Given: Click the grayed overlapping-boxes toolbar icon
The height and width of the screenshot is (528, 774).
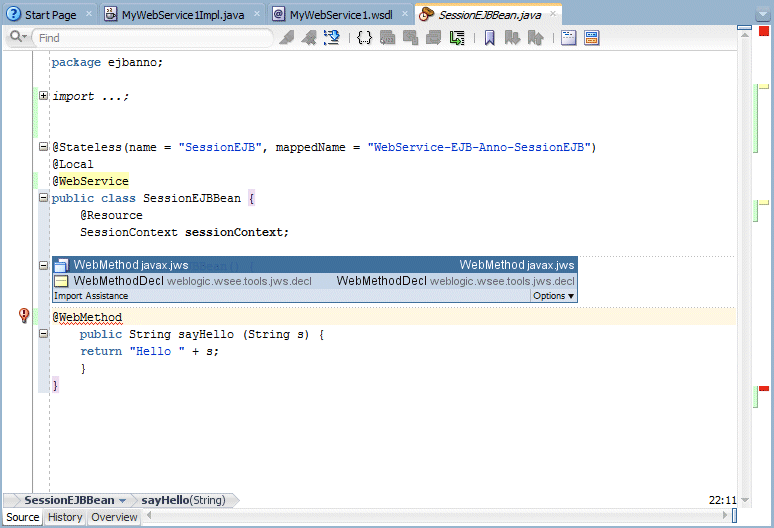Looking at the screenshot, I should click(410, 38).
